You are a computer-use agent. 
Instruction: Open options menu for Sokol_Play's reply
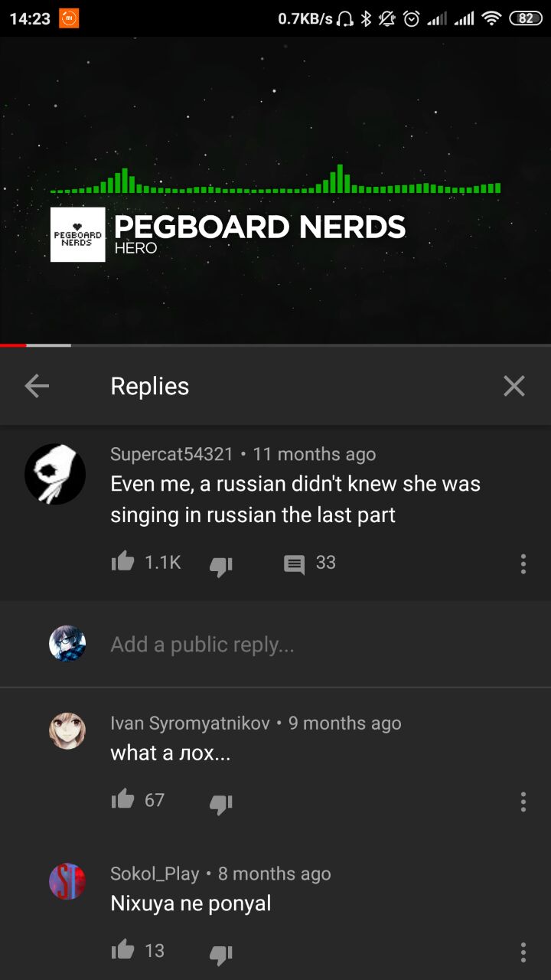pyautogui.click(x=523, y=952)
